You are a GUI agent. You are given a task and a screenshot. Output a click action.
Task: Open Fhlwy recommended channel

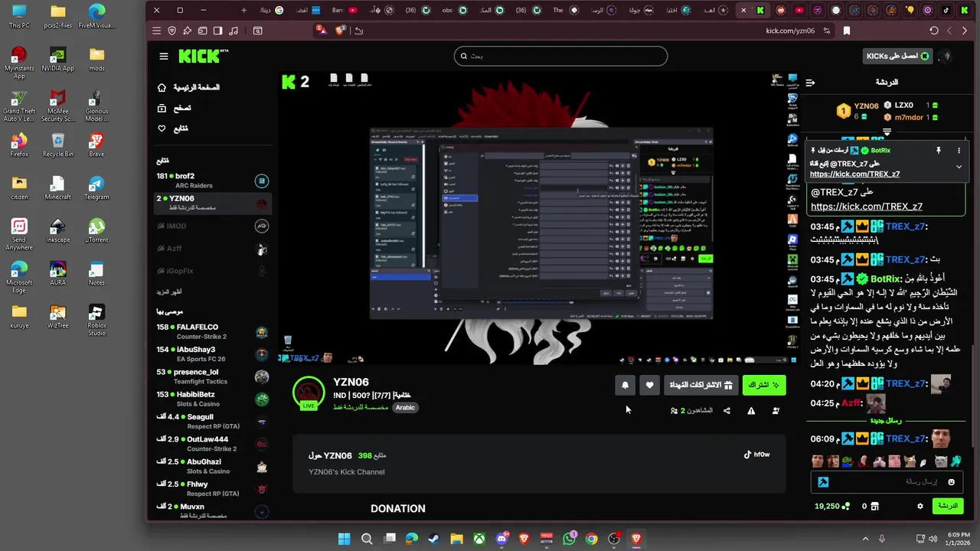click(x=212, y=488)
